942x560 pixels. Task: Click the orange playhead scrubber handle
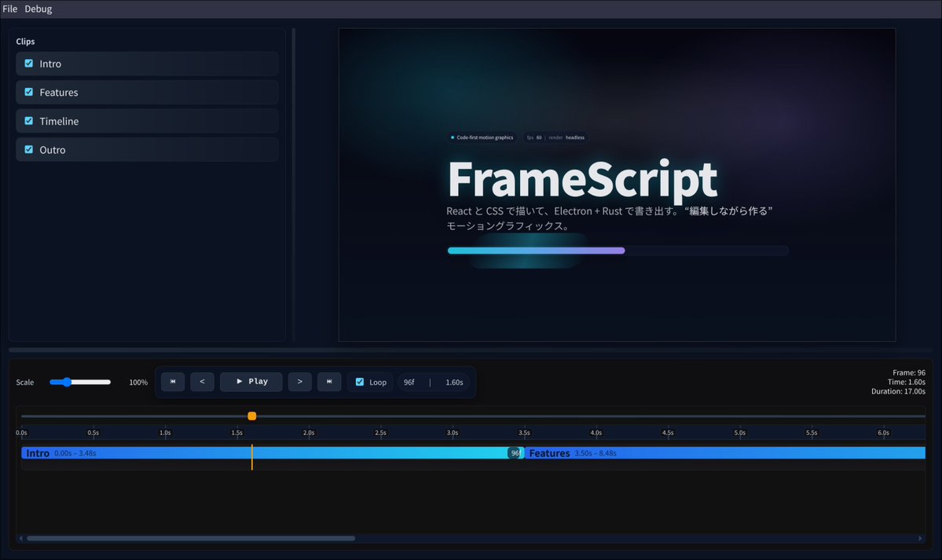[251, 415]
